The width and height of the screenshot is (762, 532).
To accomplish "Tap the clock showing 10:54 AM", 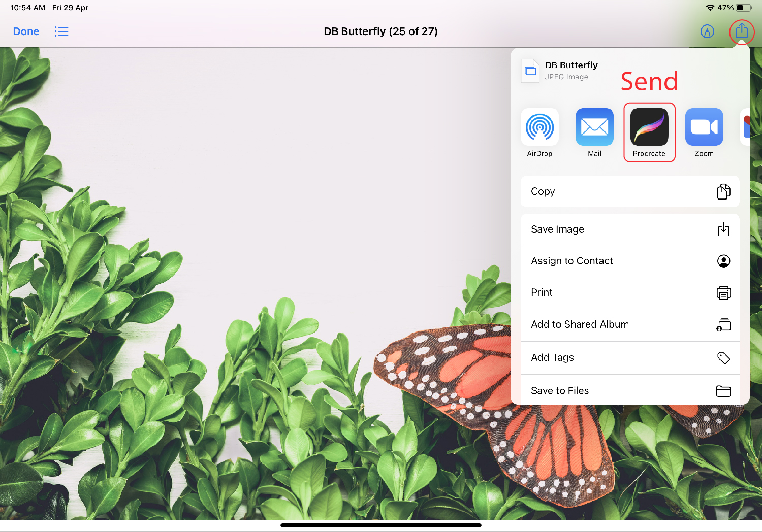I will [x=27, y=8].
